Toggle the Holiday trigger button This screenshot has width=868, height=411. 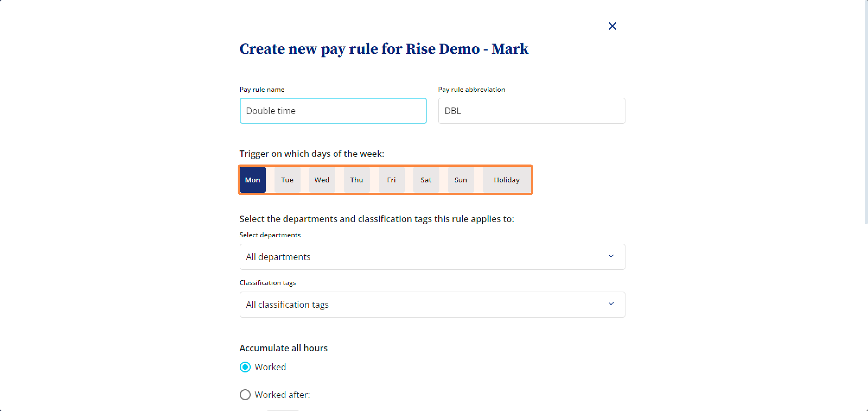(507, 180)
